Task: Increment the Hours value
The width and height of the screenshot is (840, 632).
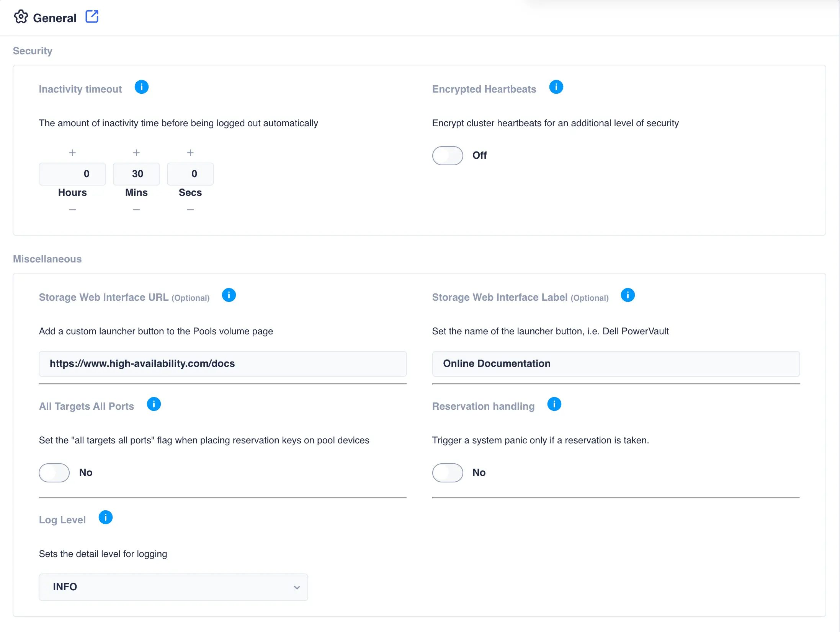Action: pyautogui.click(x=72, y=152)
